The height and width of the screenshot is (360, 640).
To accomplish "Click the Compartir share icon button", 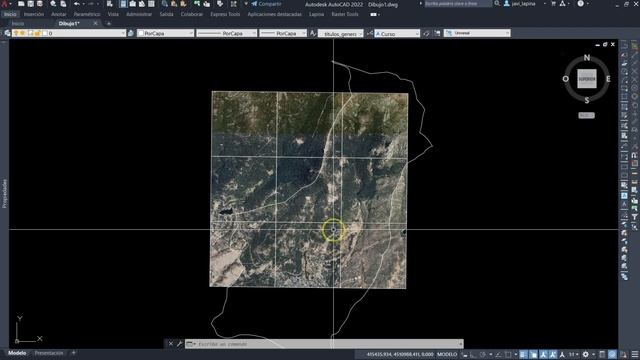I will tap(266, 4).
